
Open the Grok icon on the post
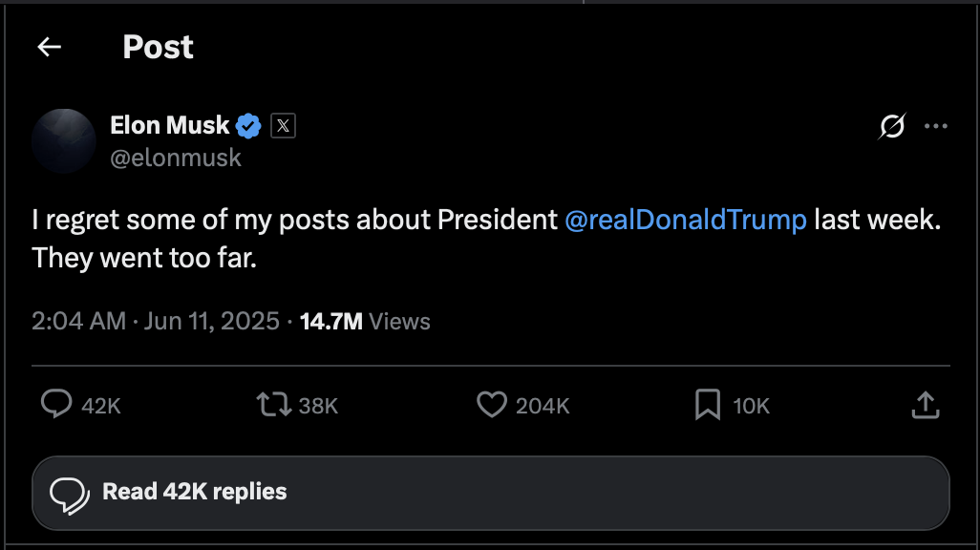(892, 126)
